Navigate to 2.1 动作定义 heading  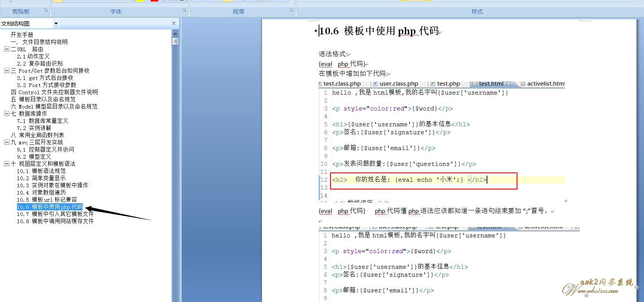click(x=33, y=56)
